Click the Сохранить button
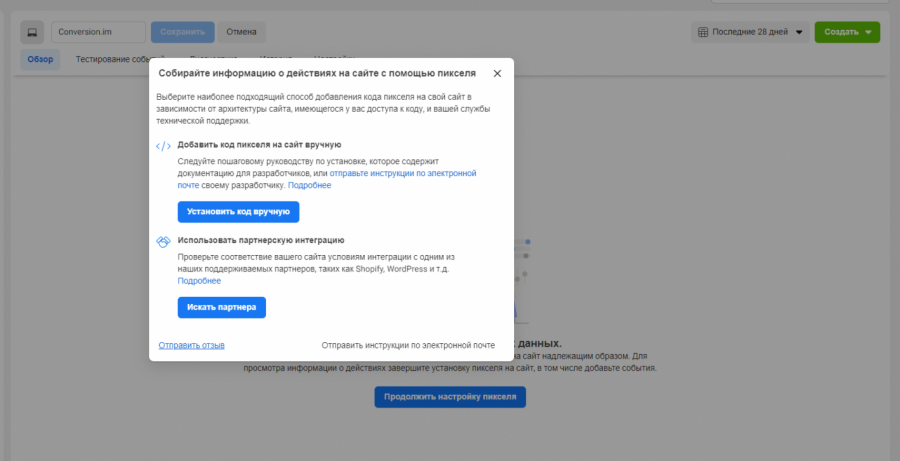This screenshot has height=461, width=900. point(183,32)
